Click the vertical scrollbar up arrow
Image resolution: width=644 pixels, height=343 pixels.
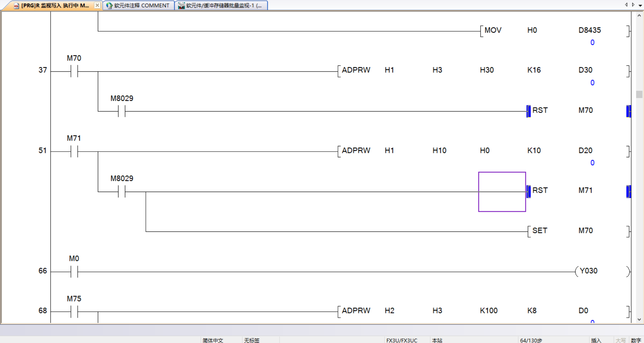639,16
